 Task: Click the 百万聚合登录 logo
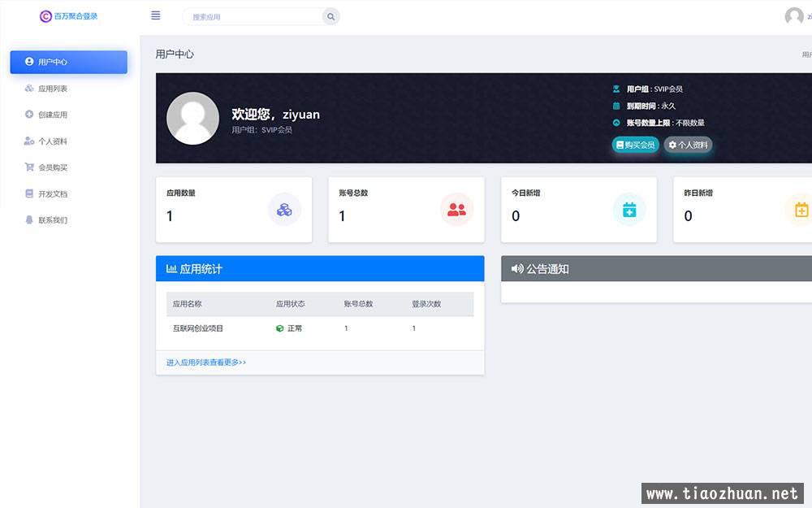click(68, 16)
